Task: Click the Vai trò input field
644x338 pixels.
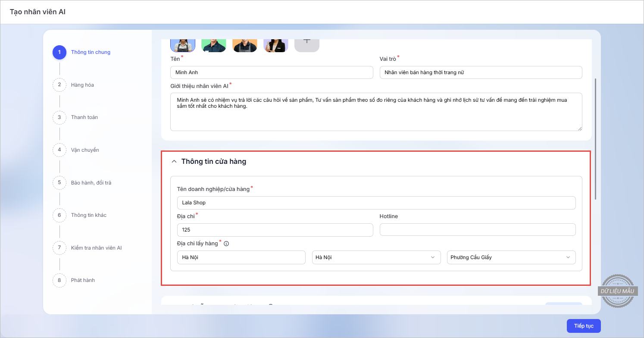Action: click(x=481, y=72)
